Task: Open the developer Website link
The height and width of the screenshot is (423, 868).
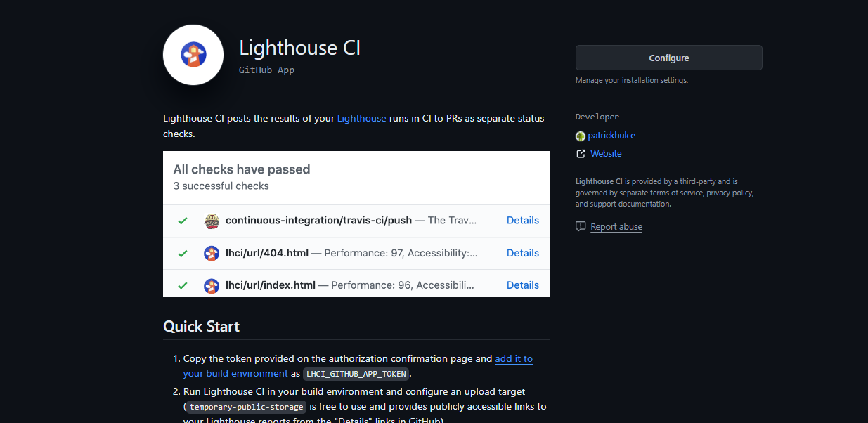Action: pyautogui.click(x=606, y=153)
